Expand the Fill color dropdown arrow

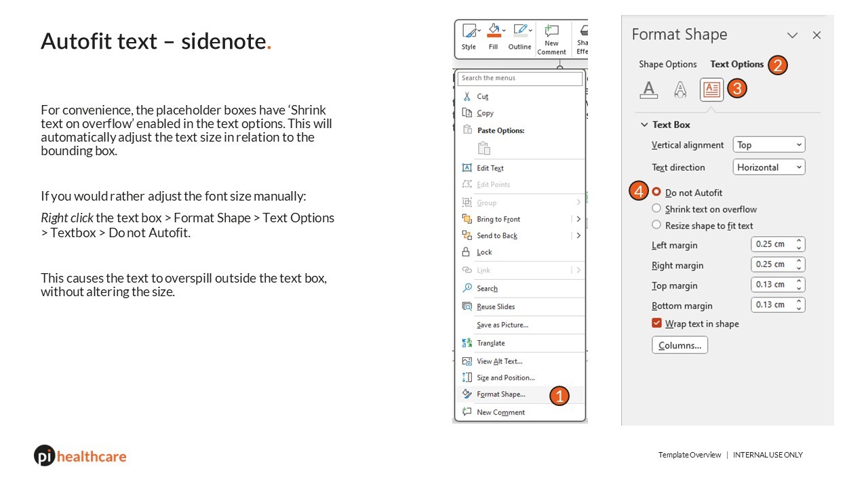tap(504, 30)
